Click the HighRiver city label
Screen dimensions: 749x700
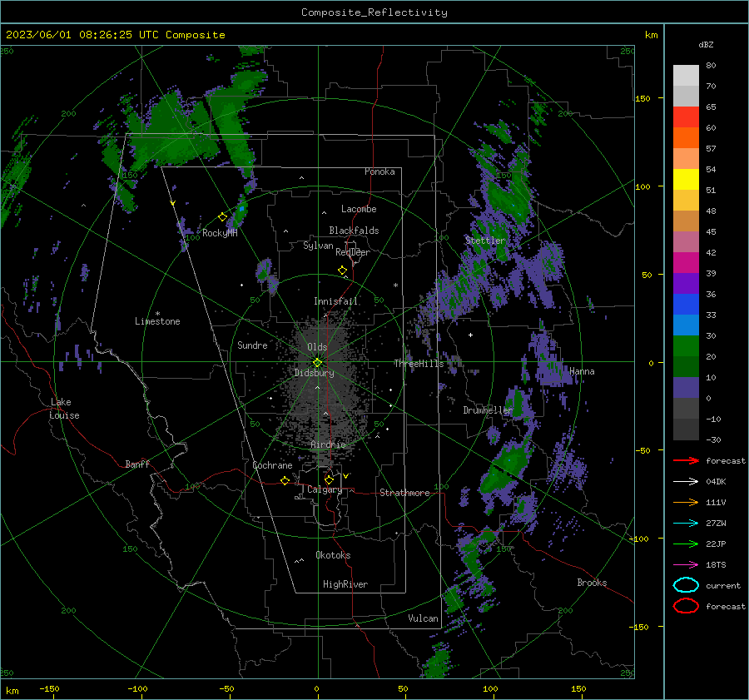click(x=345, y=584)
